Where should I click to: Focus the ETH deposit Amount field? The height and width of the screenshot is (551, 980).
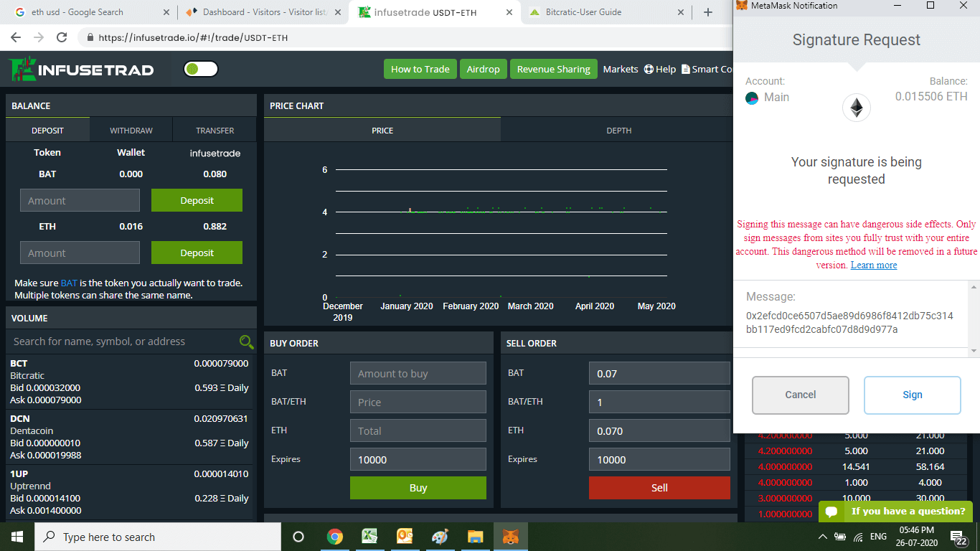[x=80, y=253]
